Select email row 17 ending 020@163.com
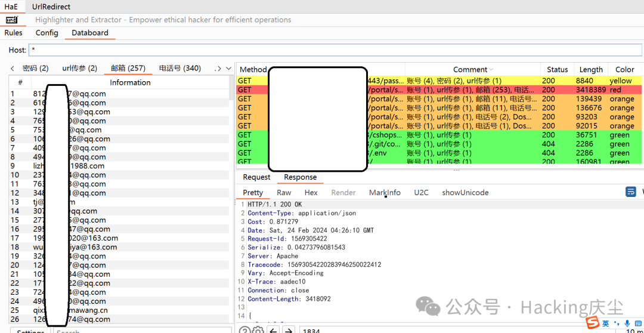This screenshot has height=333, width=644. [x=119, y=238]
